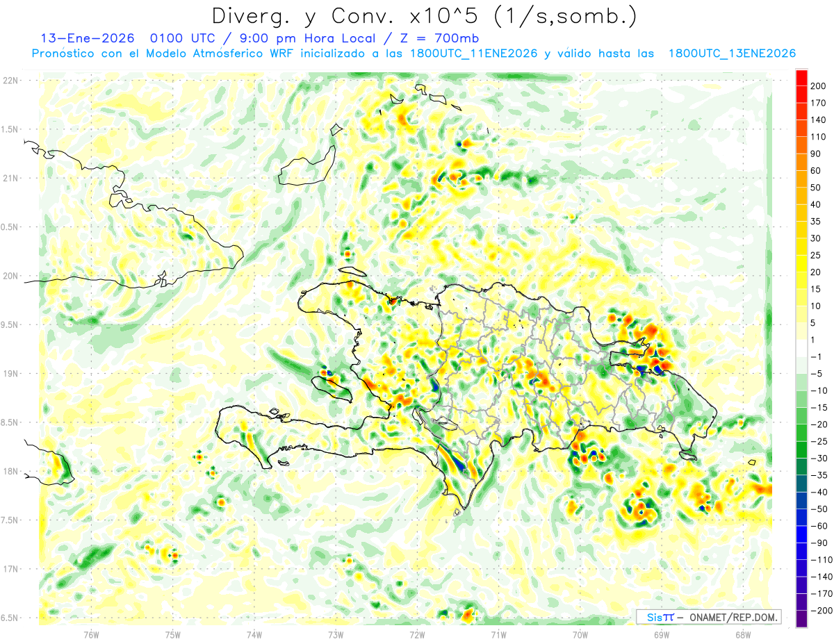Click the 21N latitude label
This screenshot has height=644, width=834.
click(x=10, y=178)
